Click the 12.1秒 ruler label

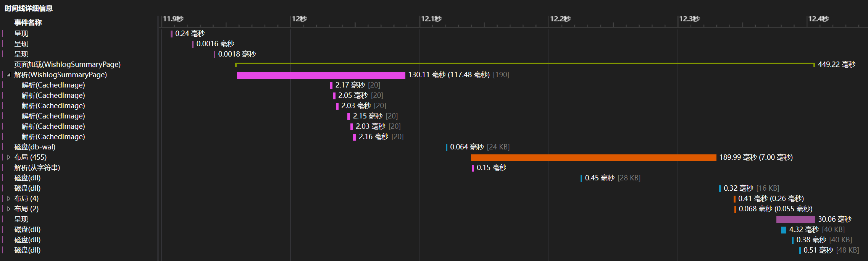click(431, 19)
